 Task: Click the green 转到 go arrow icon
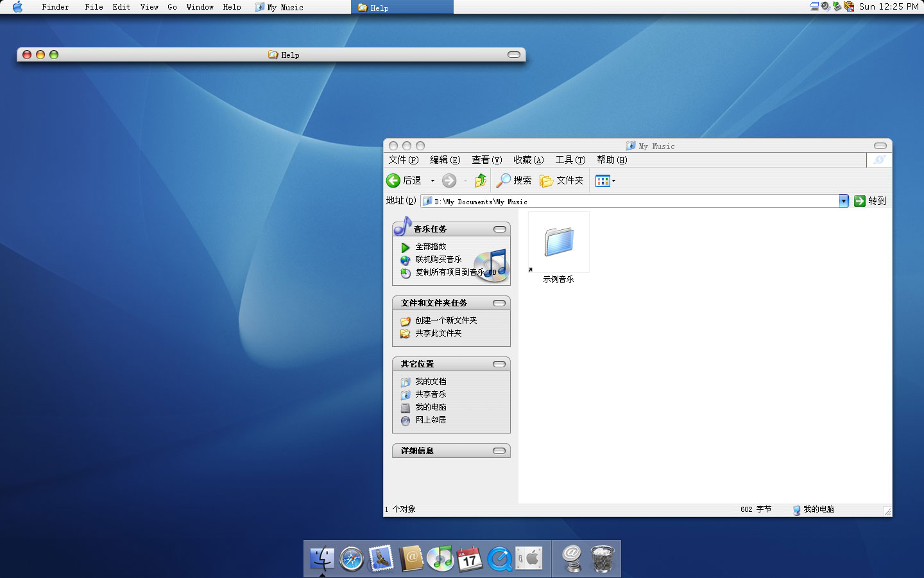click(x=860, y=201)
